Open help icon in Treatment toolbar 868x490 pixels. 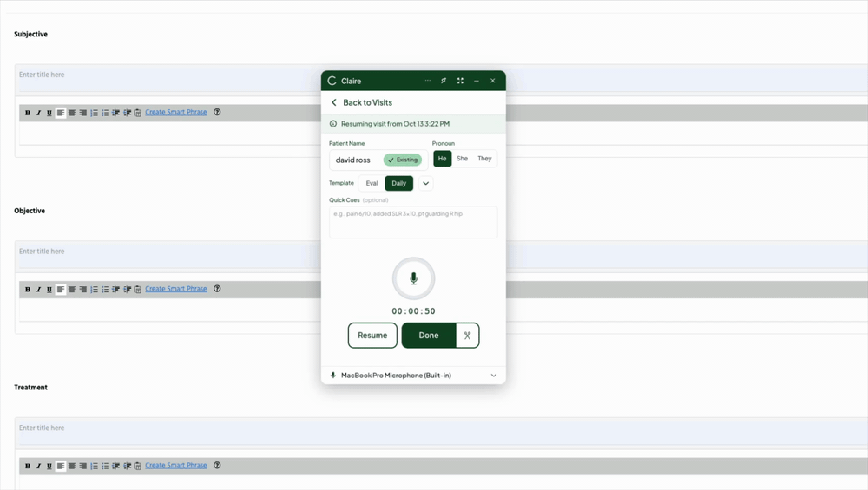tap(217, 466)
